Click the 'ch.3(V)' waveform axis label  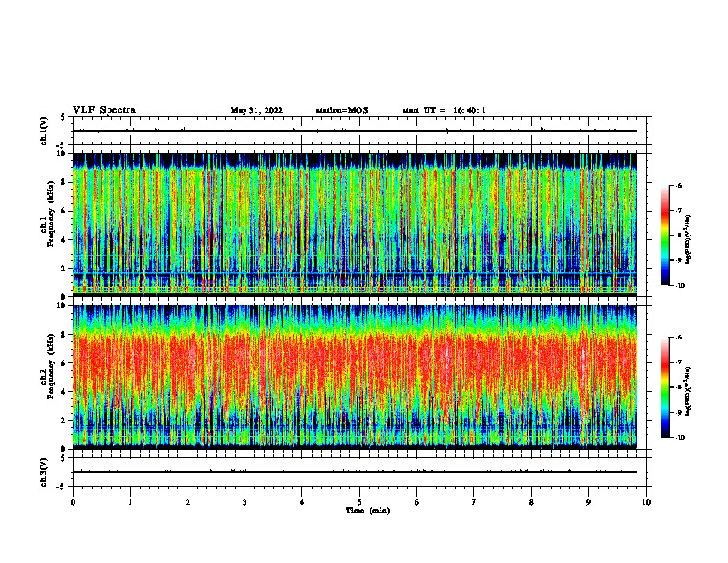pyautogui.click(x=44, y=472)
